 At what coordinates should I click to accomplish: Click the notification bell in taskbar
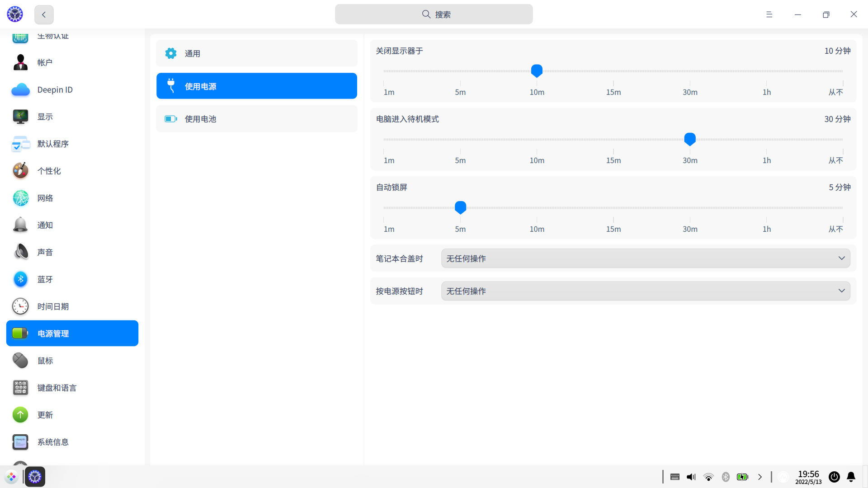852,477
